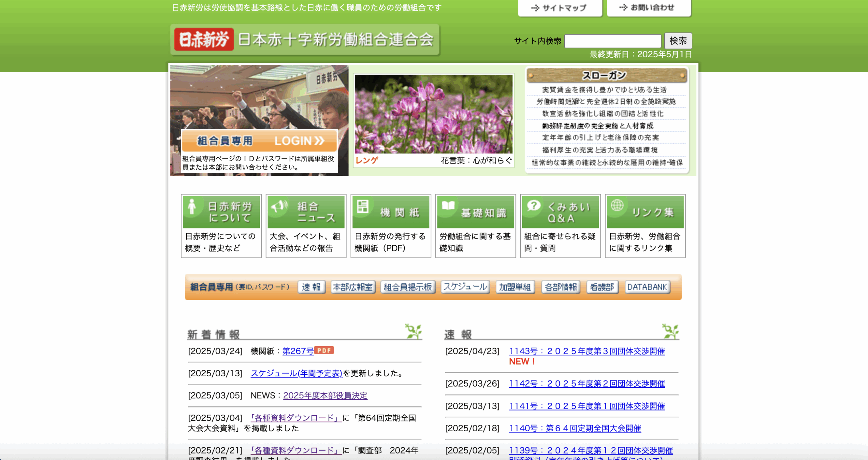Open スケジュール(年間予定表) link
This screenshot has height=460, width=868.
[x=296, y=373]
